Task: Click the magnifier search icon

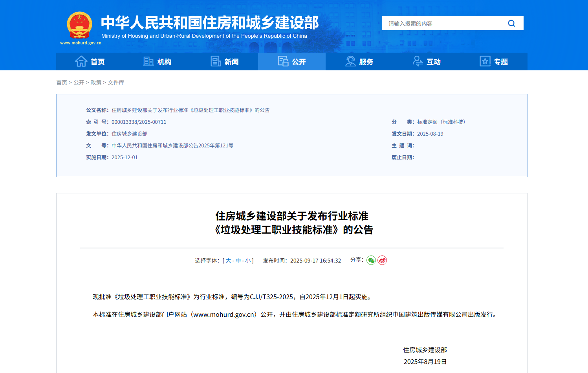Action: 511,24
